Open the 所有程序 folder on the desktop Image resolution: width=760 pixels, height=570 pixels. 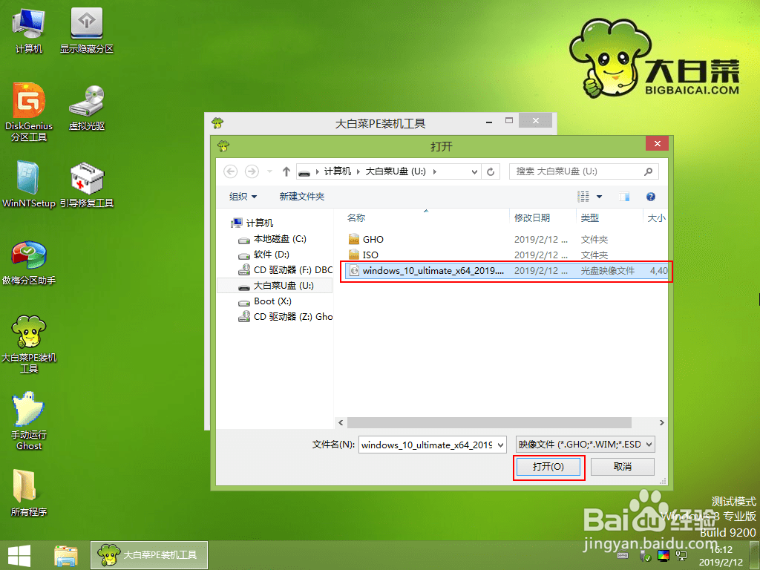[x=29, y=493]
